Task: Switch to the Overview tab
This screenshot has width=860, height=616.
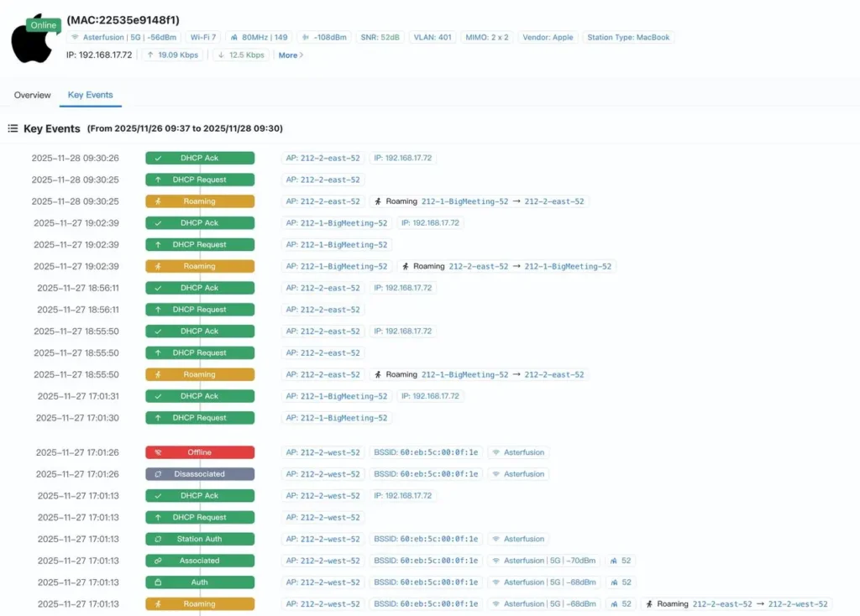Action: point(32,95)
